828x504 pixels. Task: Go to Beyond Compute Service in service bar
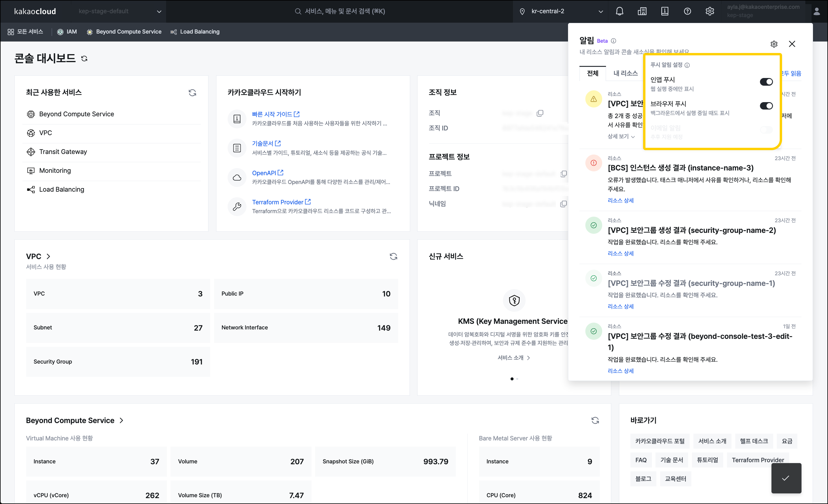coord(124,31)
